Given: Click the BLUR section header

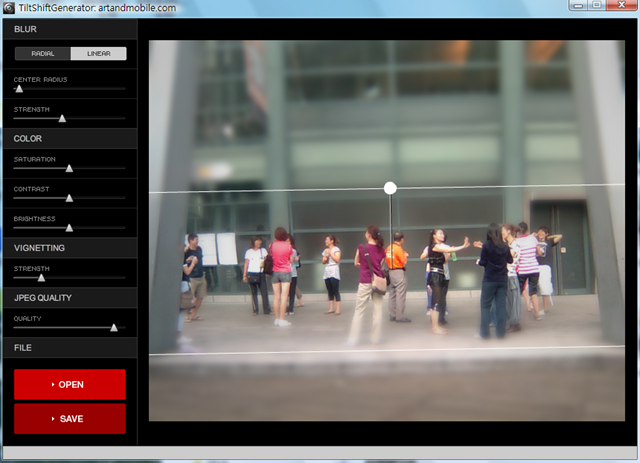Looking at the screenshot, I should (x=70, y=29).
